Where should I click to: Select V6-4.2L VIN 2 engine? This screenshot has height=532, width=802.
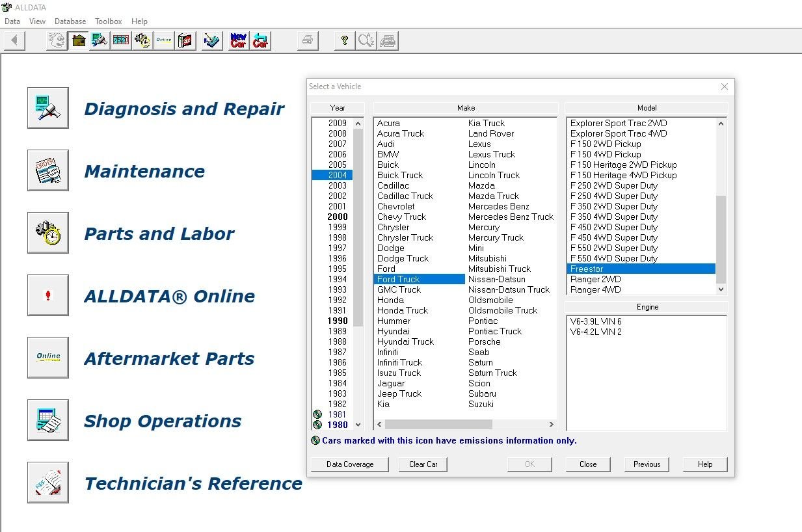click(595, 332)
